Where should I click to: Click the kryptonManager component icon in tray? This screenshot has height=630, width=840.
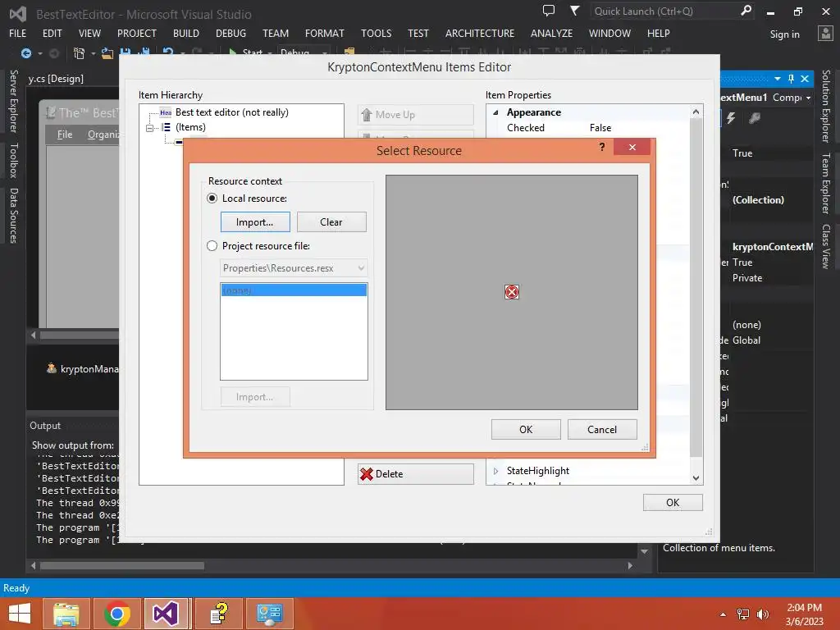[x=52, y=368]
